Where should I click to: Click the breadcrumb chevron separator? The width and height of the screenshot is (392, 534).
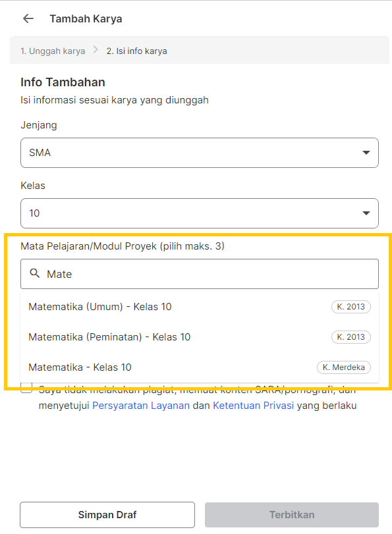[96, 51]
